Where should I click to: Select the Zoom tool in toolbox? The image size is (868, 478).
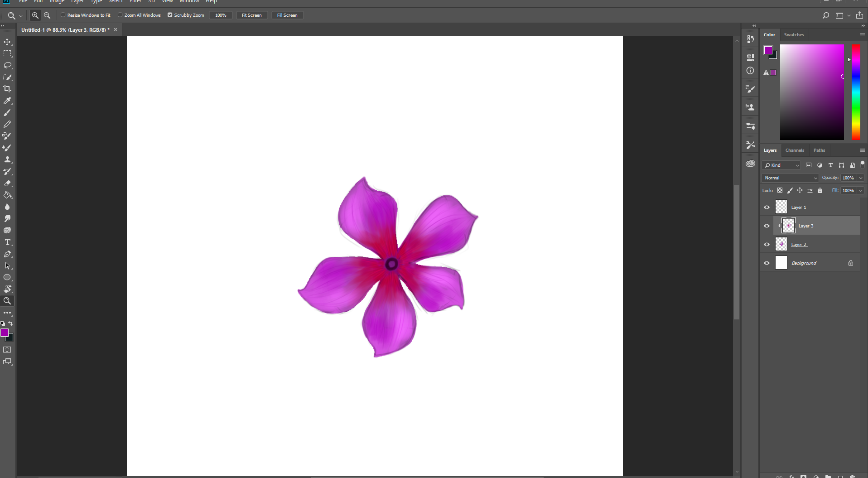[x=7, y=301]
